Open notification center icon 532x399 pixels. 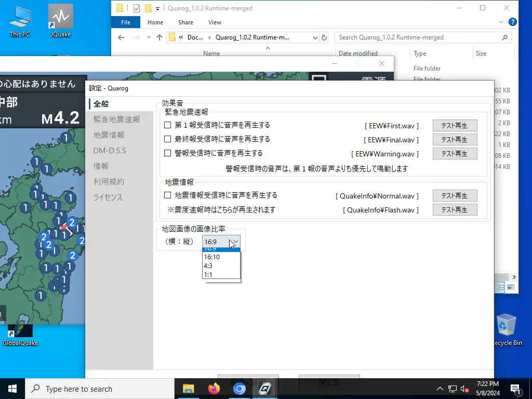click(x=516, y=389)
